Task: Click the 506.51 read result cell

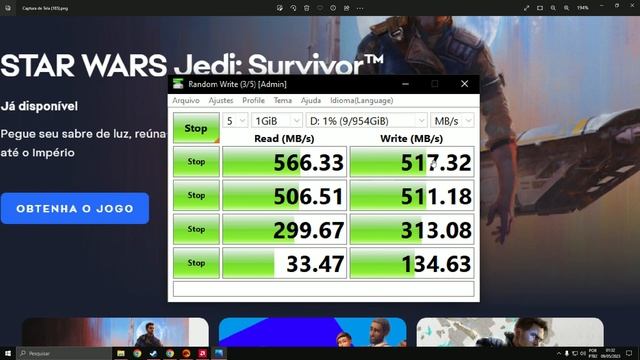Action: coord(284,195)
